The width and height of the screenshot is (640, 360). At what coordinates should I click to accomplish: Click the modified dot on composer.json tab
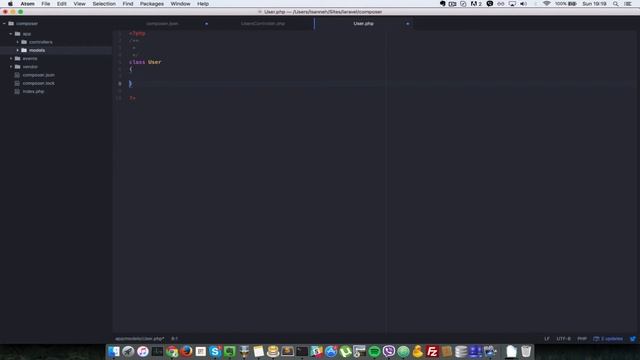pyautogui.click(x=206, y=24)
